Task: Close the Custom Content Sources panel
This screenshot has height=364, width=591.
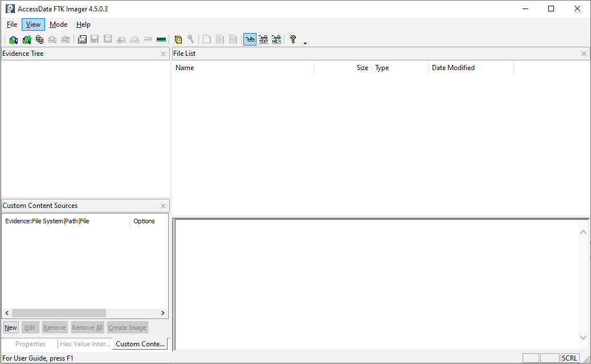Action: coord(163,206)
